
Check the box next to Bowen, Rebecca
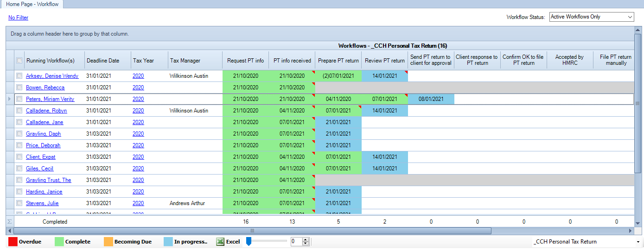click(19, 87)
